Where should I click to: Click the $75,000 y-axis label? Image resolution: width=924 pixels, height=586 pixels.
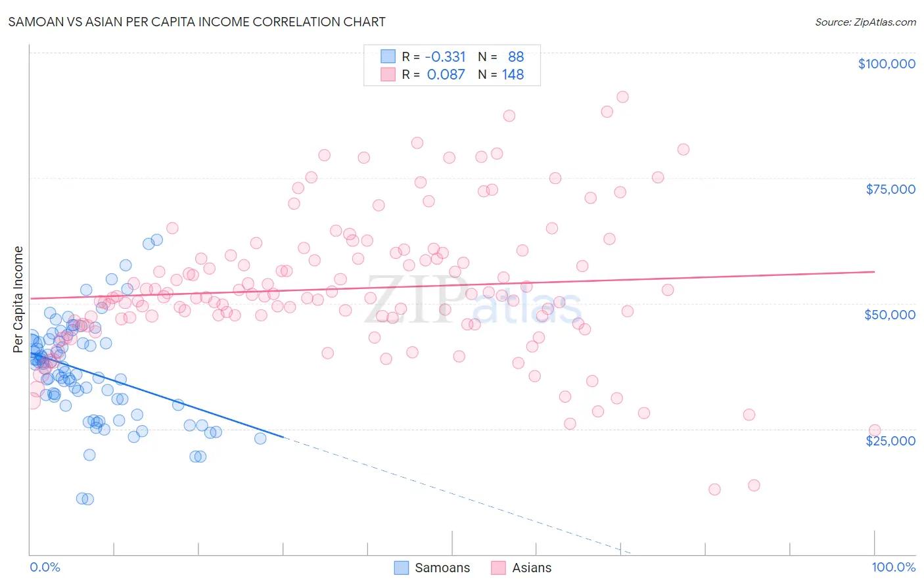point(890,189)
